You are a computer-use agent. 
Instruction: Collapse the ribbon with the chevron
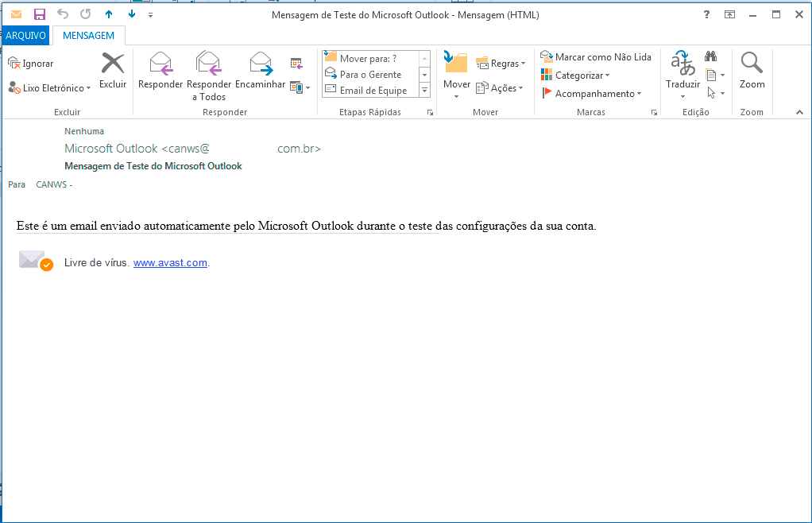click(799, 112)
